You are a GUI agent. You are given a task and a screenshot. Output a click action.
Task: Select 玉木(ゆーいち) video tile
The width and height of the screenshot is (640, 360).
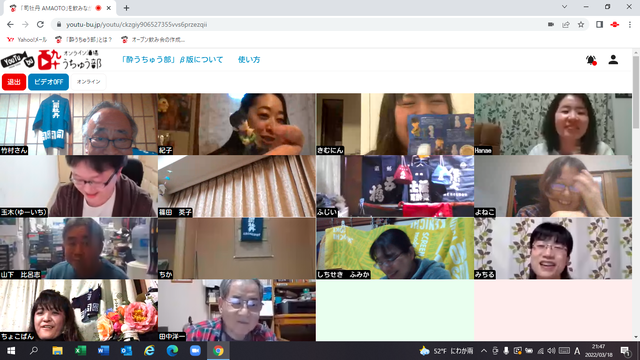(79, 186)
